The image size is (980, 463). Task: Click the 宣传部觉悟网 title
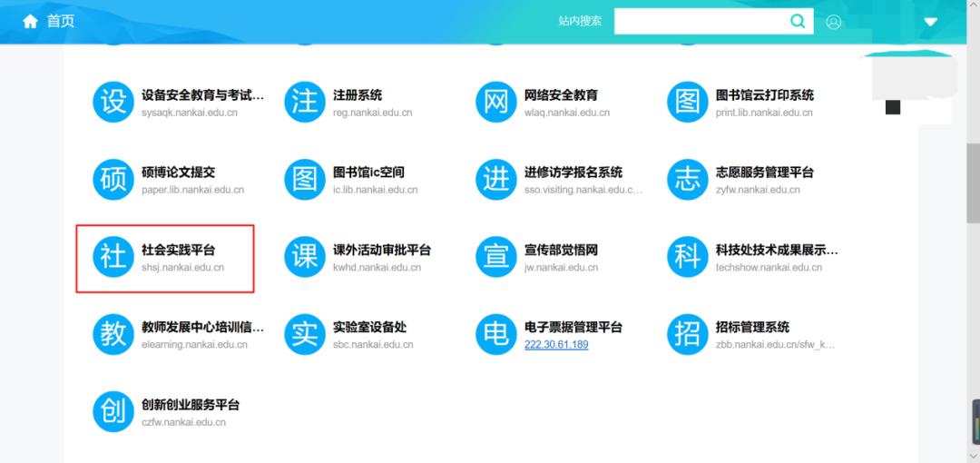pyautogui.click(x=561, y=250)
